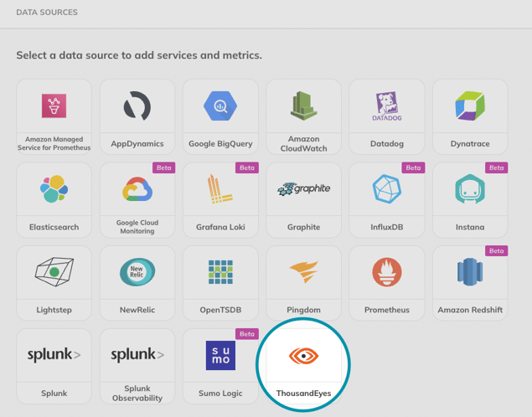Image resolution: width=532 pixels, height=417 pixels.
Task: Select the Amazon CloudWatch green icon
Action: 303,106
